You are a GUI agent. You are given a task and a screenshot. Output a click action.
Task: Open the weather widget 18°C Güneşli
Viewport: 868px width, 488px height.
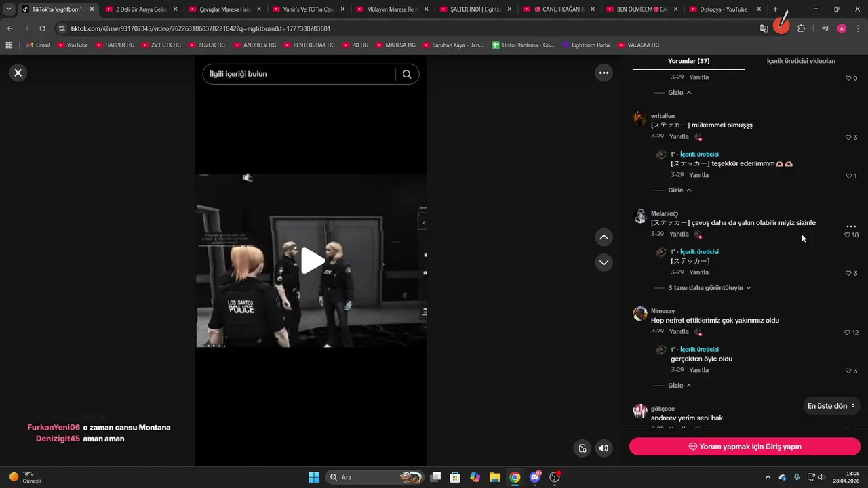(25, 476)
